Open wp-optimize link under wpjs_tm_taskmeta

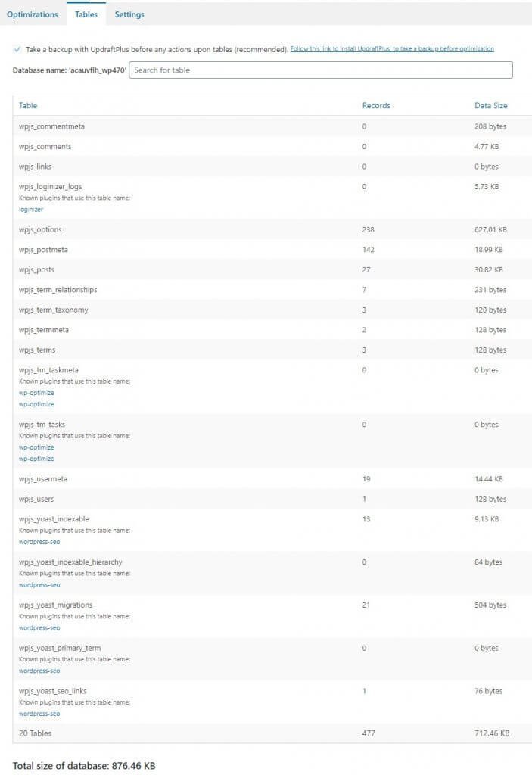36,393
